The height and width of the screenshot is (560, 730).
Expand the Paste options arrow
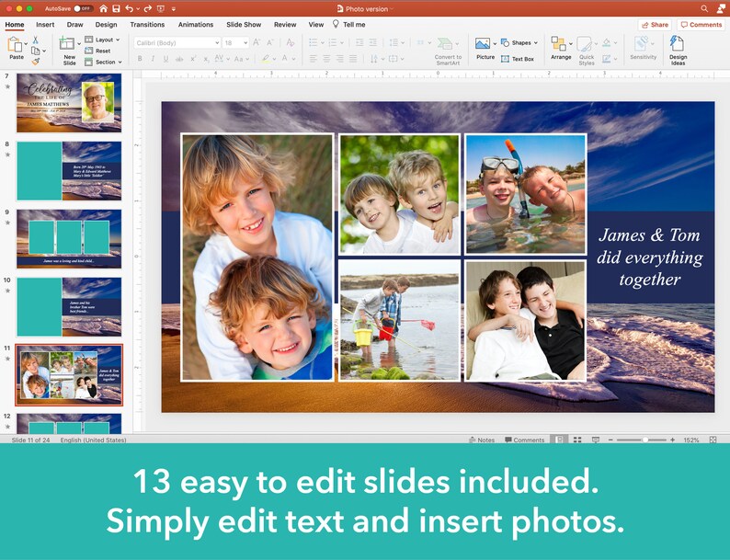coord(26,45)
